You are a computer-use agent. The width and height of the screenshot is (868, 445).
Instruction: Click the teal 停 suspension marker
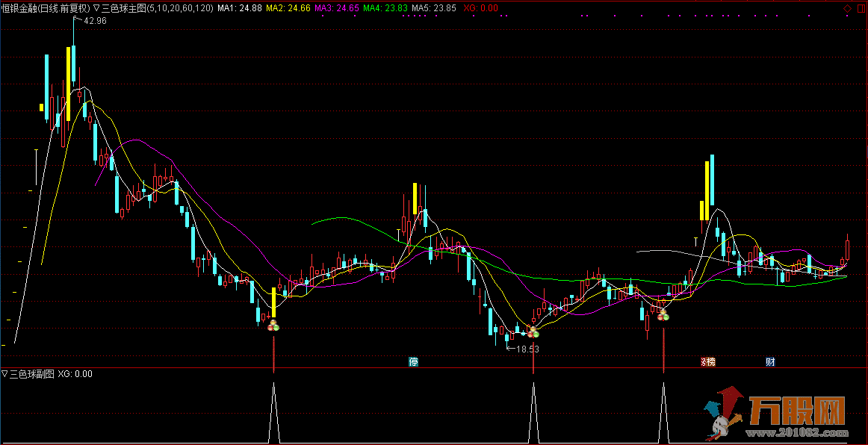413,362
